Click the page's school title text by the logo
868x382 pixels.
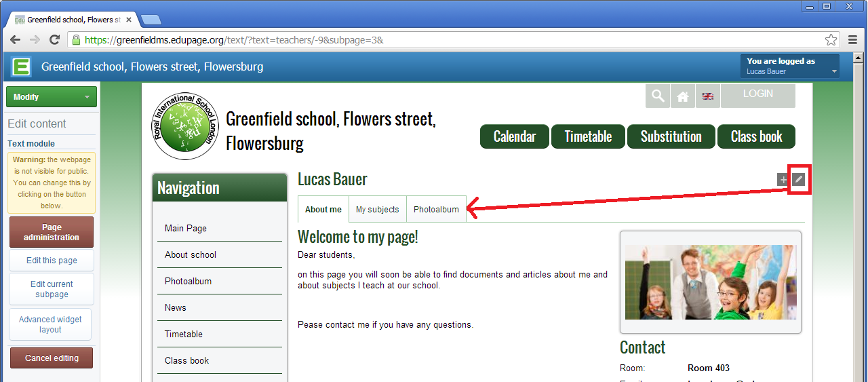331,131
